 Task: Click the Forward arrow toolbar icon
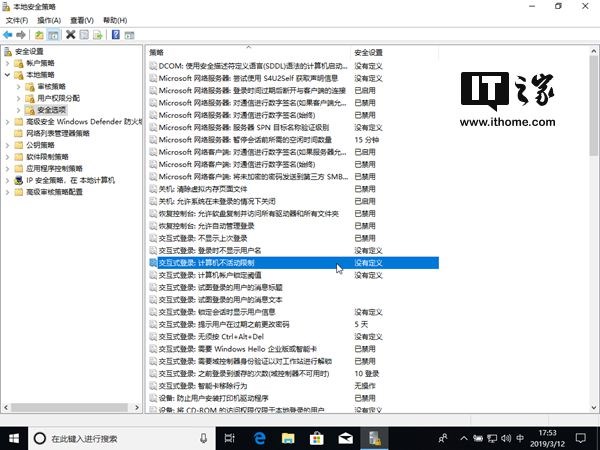(21, 35)
